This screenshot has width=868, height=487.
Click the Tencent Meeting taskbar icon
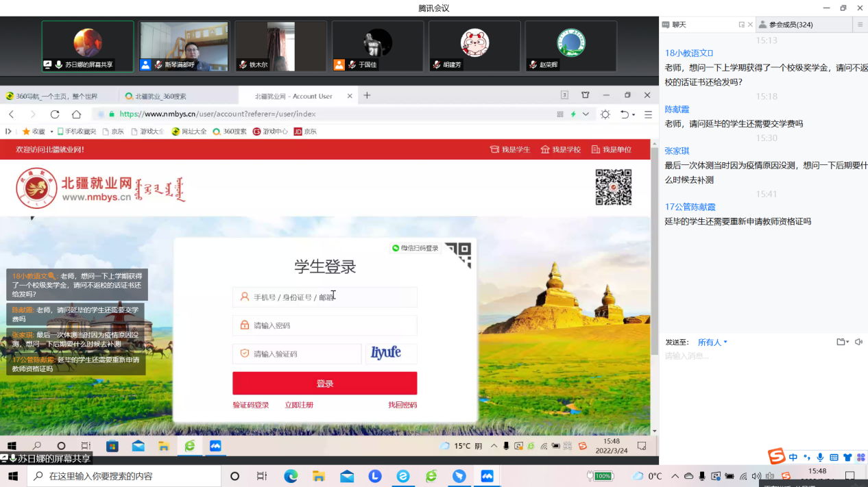(x=487, y=476)
